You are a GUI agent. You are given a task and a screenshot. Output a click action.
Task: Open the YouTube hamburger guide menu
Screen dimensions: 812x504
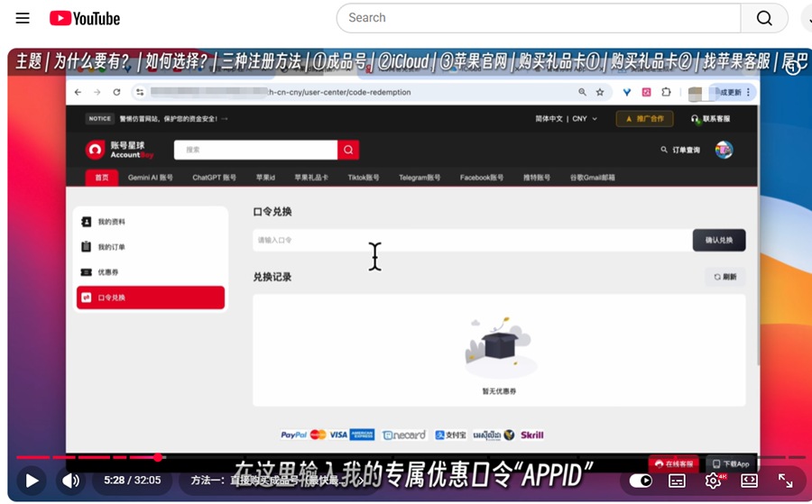[x=23, y=18]
